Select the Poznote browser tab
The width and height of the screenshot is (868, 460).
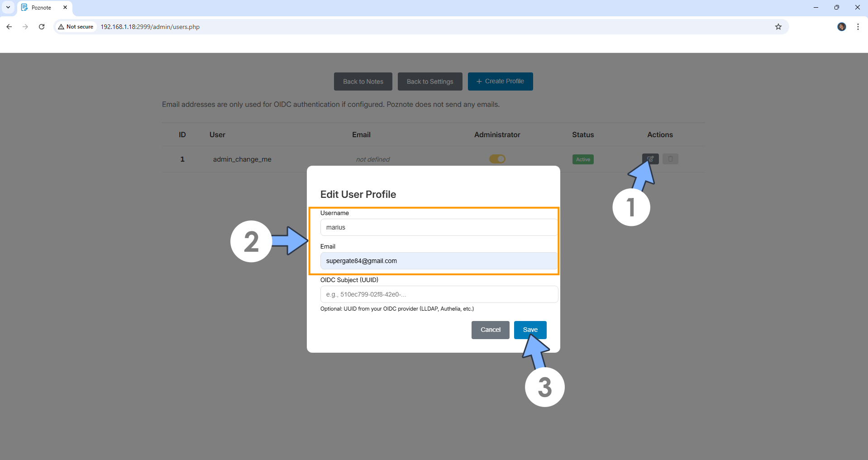(41, 7)
